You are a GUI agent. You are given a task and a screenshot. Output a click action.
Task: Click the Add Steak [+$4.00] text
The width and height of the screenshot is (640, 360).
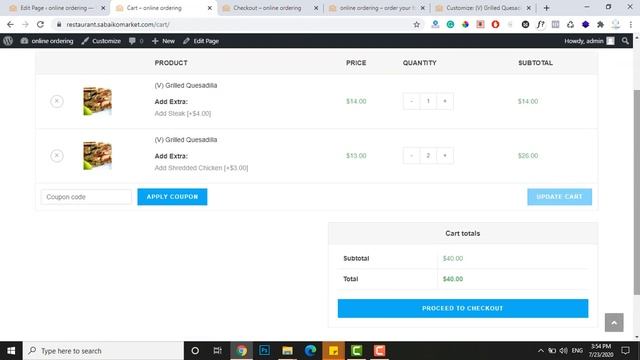click(182, 113)
